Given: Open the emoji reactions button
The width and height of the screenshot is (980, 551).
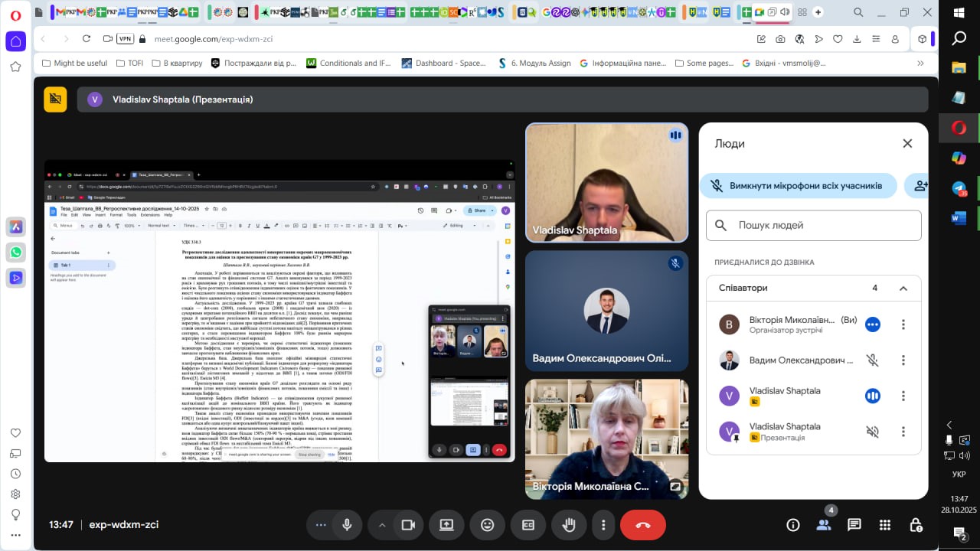Looking at the screenshot, I should tap(488, 525).
